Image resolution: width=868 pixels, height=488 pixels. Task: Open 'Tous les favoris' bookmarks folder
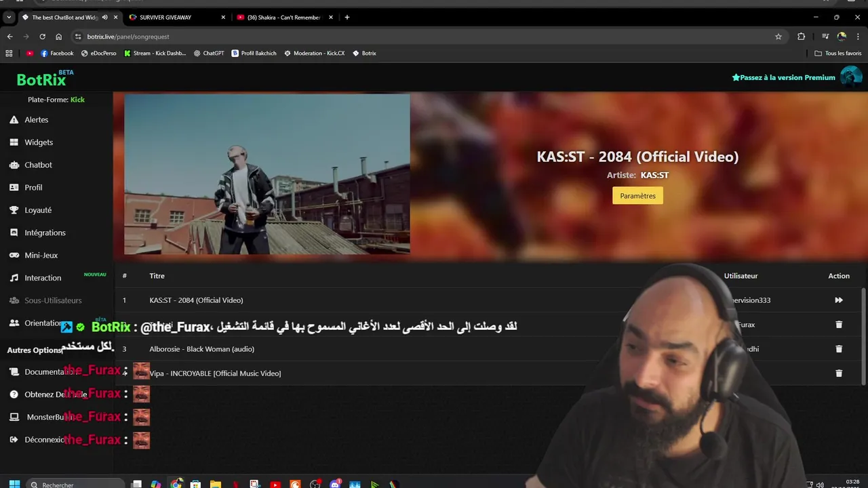[837, 53]
